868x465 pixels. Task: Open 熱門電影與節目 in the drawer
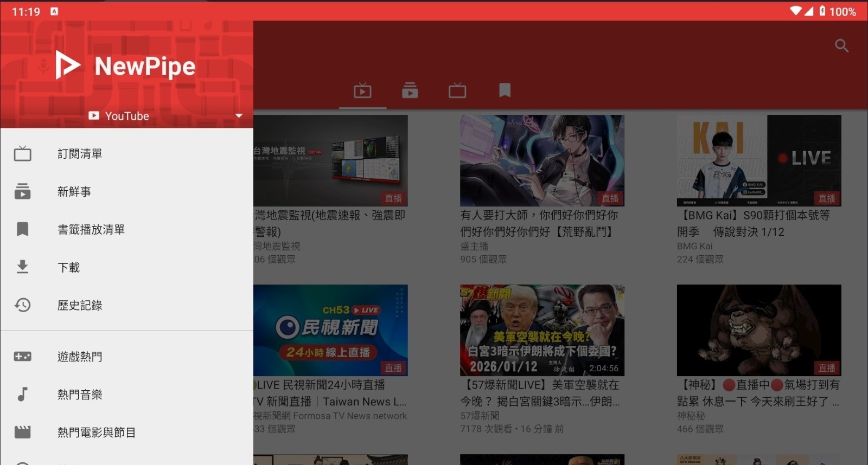click(127, 432)
